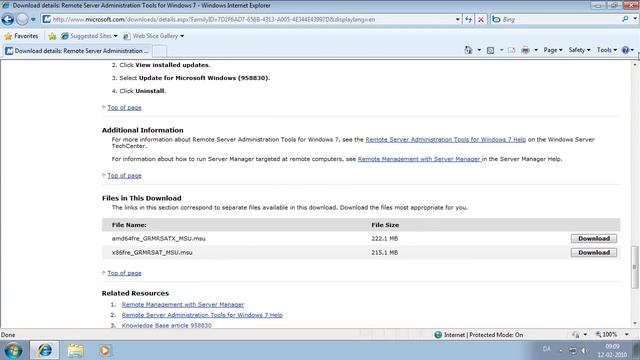
Task: Open the Windows Start orb
Action: (x=13, y=351)
